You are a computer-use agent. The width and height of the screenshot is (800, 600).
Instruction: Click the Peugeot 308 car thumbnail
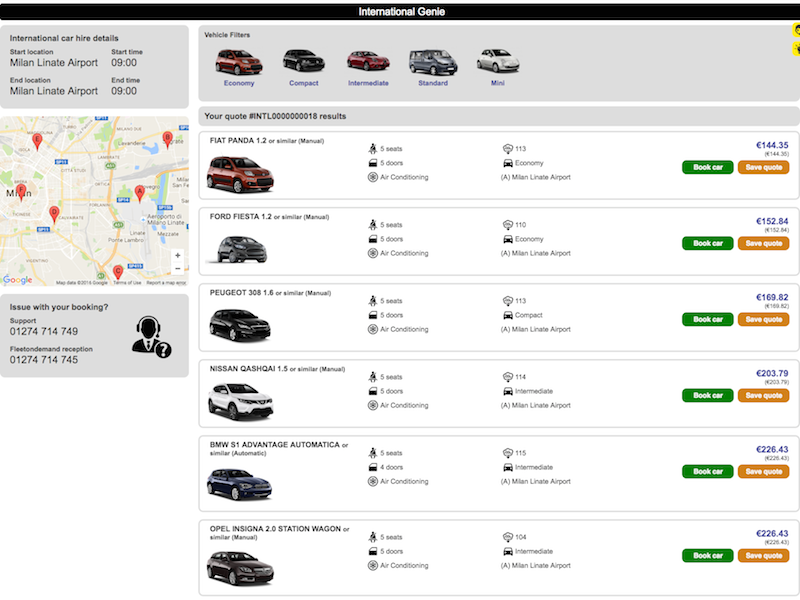point(240,325)
